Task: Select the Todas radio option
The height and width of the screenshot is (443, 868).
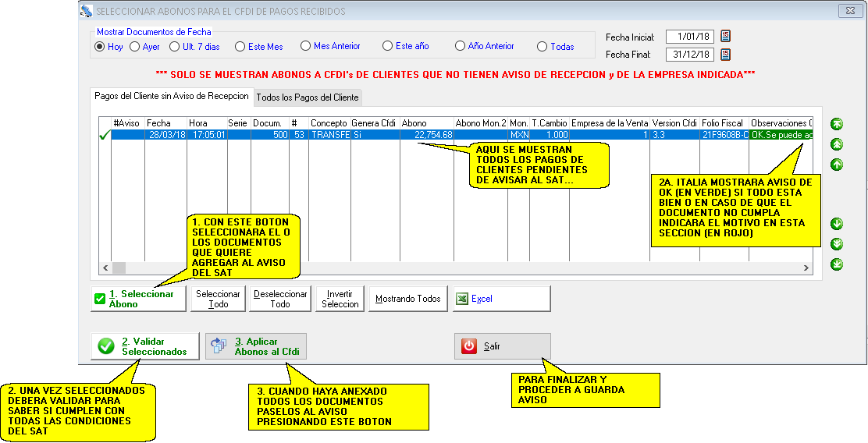Action: pyautogui.click(x=542, y=47)
